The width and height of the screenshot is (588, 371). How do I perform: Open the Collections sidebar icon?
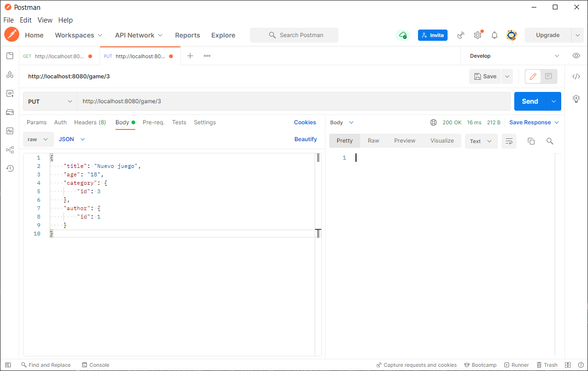pyautogui.click(x=10, y=56)
